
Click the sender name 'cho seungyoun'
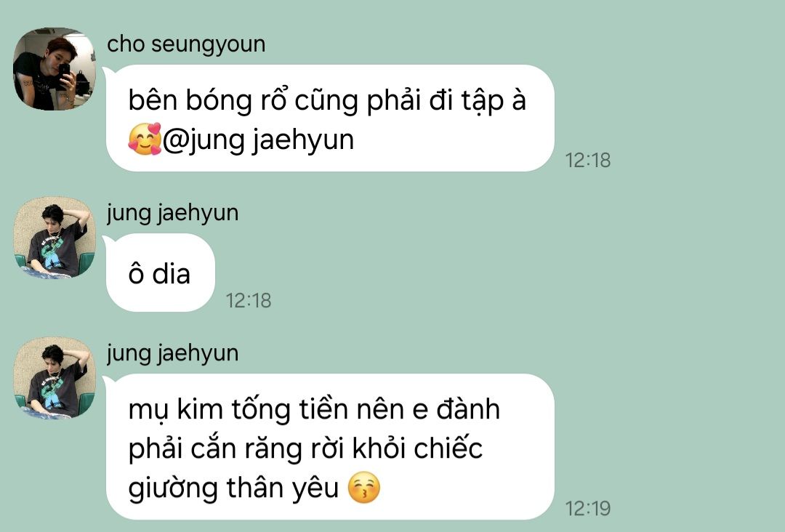coord(186,44)
